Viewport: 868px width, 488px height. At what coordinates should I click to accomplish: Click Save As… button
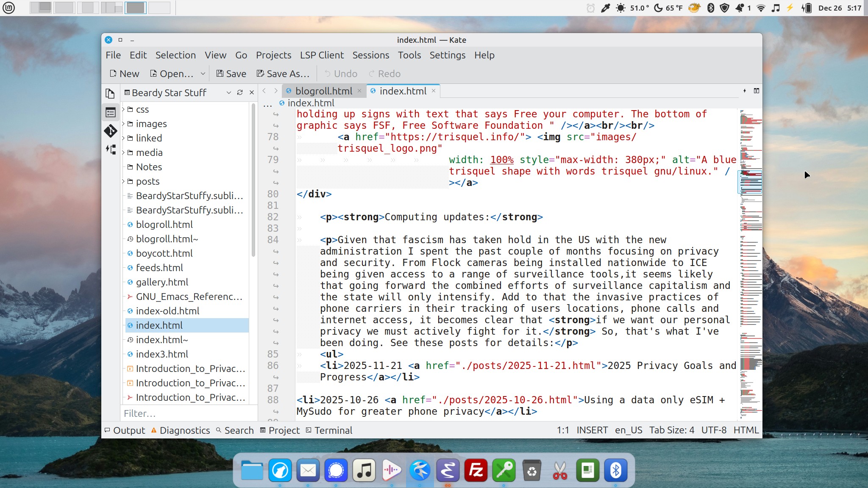pos(283,74)
